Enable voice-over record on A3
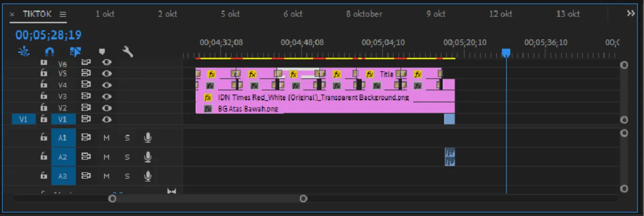 pyautogui.click(x=148, y=176)
